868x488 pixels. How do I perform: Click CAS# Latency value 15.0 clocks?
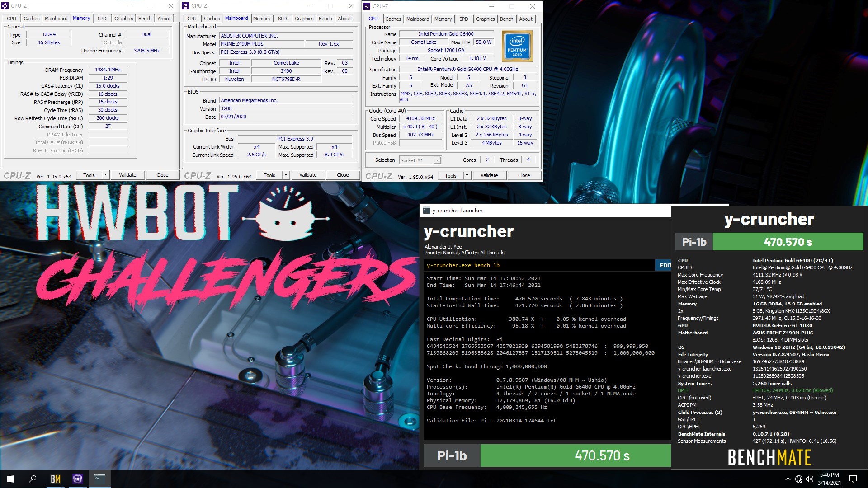pyautogui.click(x=108, y=86)
